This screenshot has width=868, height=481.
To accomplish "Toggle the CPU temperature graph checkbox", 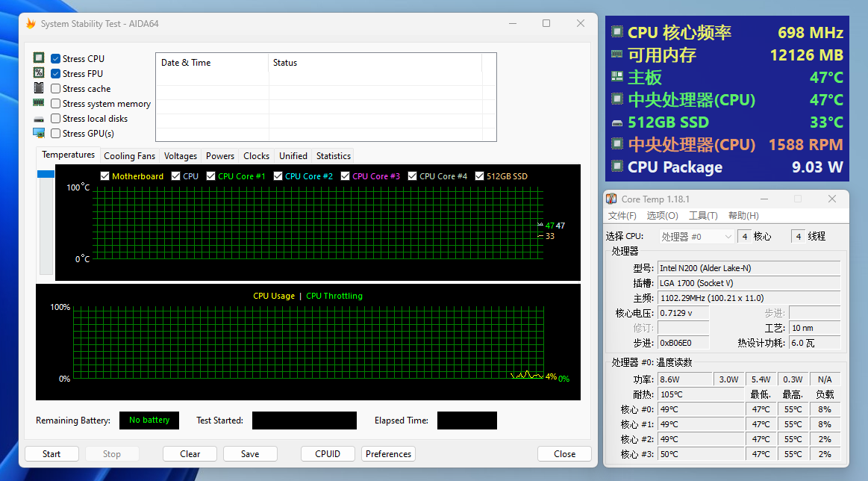I will click(175, 176).
